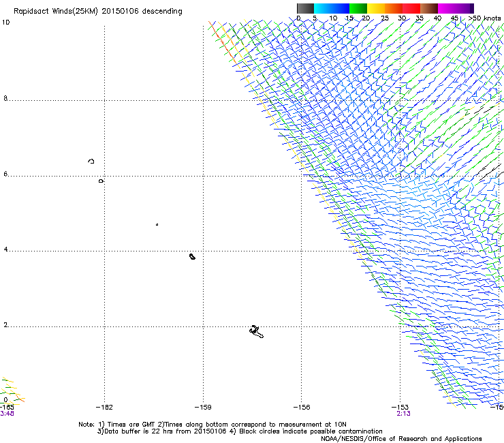Image resolution: width=504 pixels, height=443 pixels.
Task: Click the legend label '20'
Action: click(366, 18)
